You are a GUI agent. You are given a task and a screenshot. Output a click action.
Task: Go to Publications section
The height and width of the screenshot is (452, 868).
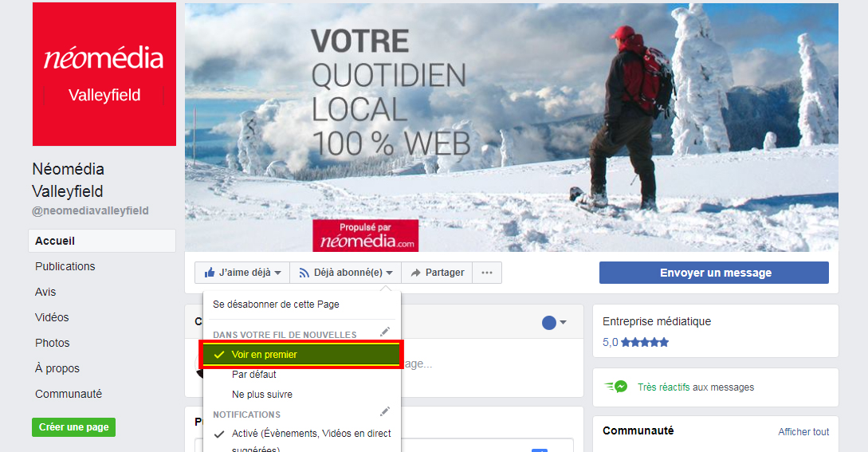[65, 266]
